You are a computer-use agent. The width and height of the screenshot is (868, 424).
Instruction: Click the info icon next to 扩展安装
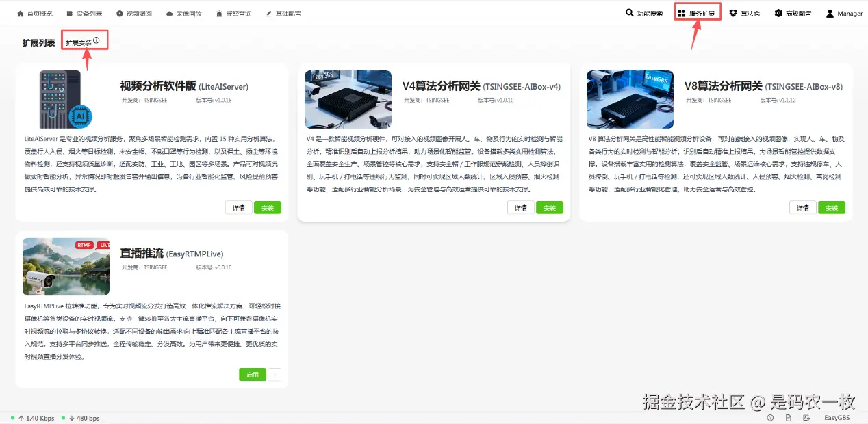coord(97,41)
